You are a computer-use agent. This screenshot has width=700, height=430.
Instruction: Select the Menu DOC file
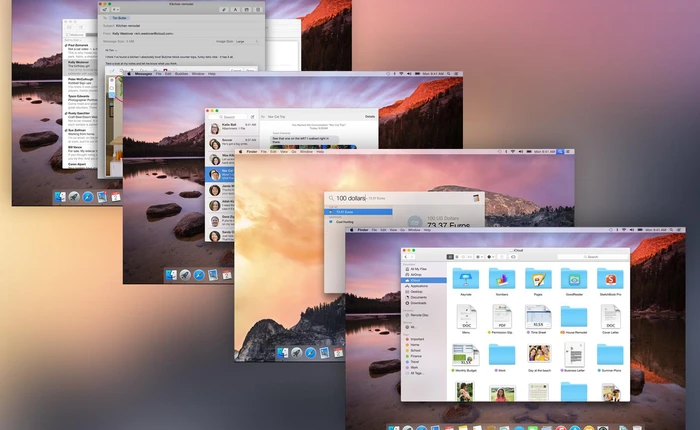pos(466,317)
